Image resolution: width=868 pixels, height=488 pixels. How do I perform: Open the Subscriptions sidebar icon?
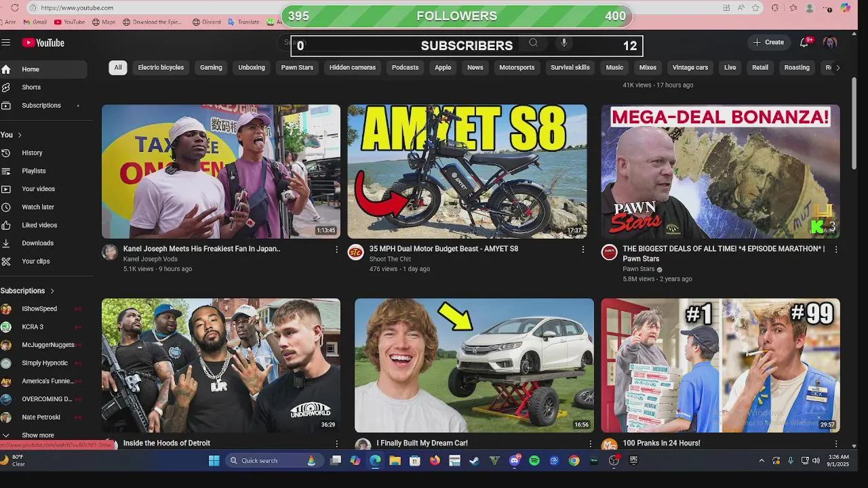pyautogui.click(x=6, y=105)
